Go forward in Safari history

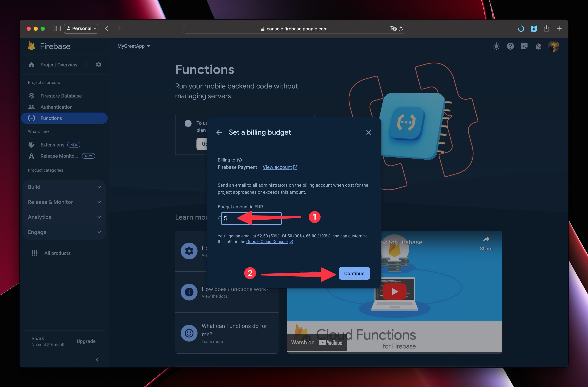[119, 28]
